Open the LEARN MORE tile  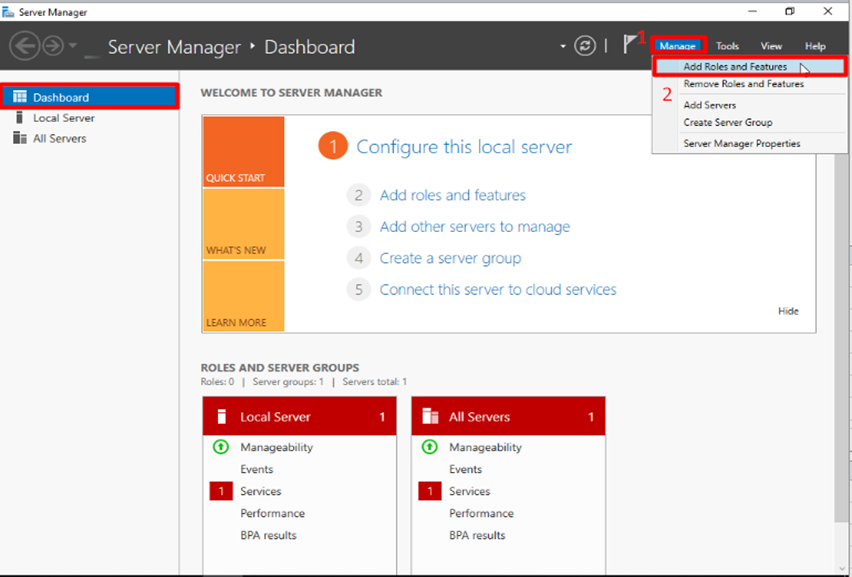point(242,297)
